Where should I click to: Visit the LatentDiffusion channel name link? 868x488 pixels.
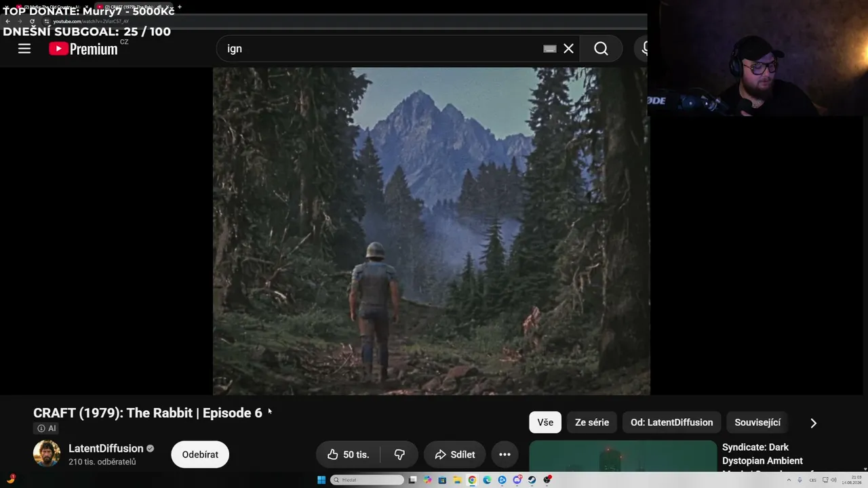tap(106, 448)
